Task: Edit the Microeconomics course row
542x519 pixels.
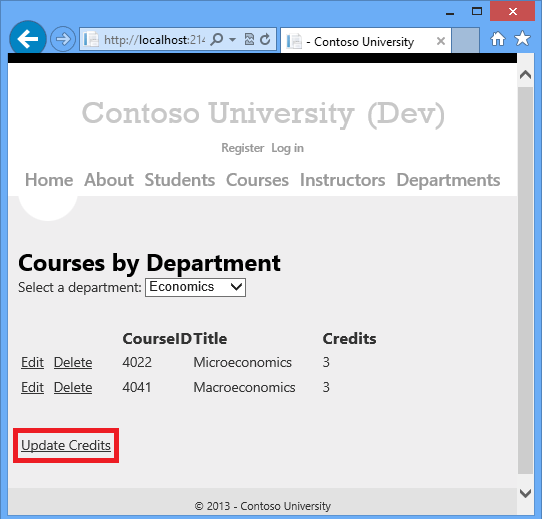Action: pos(32,362)
